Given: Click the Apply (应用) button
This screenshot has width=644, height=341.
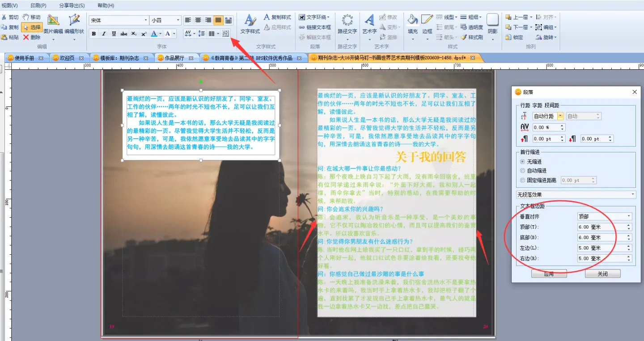Looking at the screenshot, I should tap(549, 274).
